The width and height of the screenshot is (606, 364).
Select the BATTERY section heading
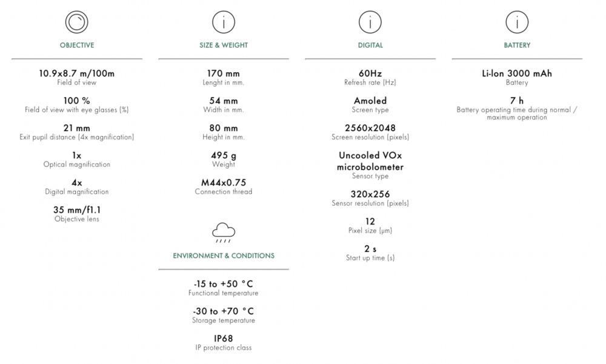pyautogui.click(x=517, y=45)
